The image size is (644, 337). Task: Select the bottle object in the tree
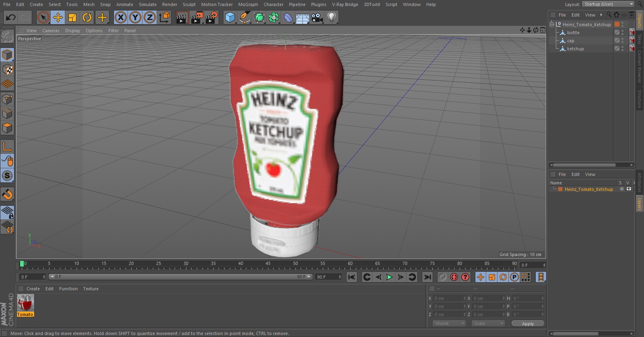[573, 33]
